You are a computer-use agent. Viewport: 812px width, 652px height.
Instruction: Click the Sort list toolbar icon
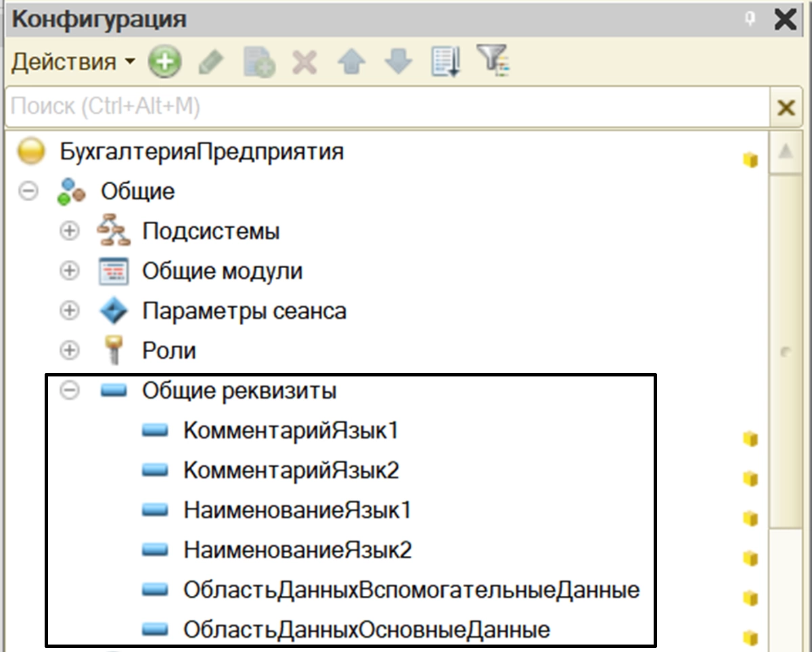tap(446, 62)
